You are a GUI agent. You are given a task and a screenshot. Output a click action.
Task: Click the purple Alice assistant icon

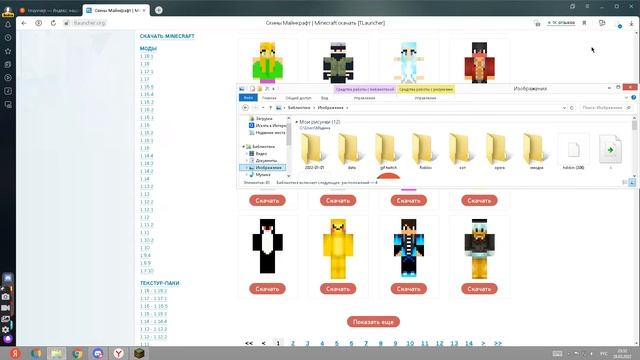coord(8,339)
